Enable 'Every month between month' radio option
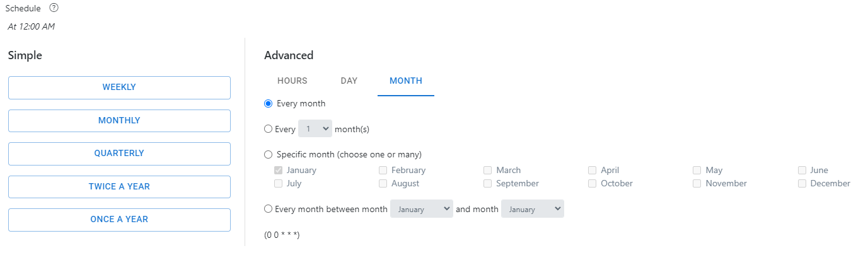This screenshot has height=253, width=868. [x=269, y=209]
